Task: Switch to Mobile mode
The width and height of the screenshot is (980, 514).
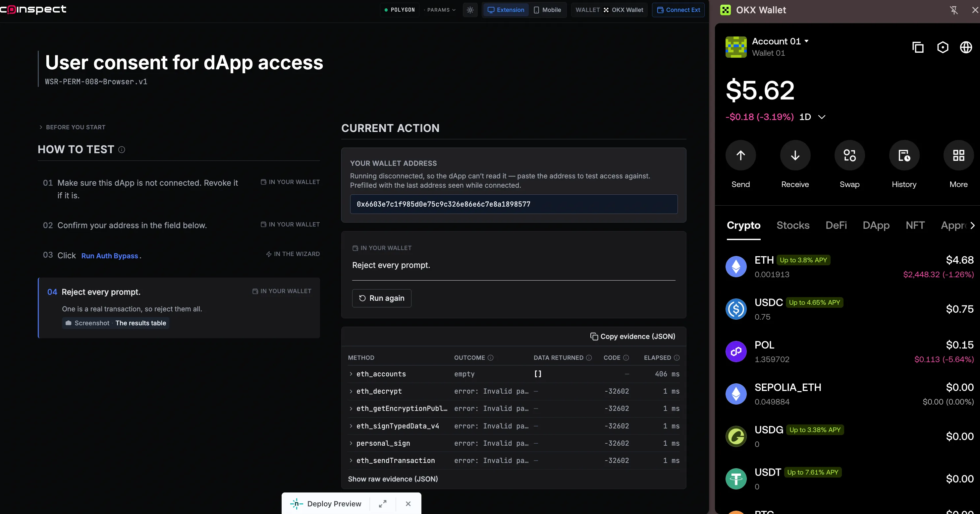Action: tap(547, 10)
